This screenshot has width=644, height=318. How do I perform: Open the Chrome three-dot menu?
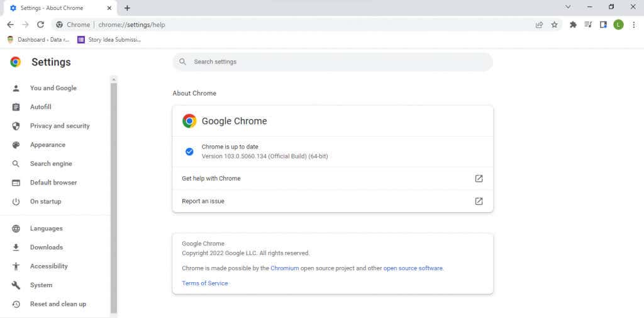point(633,25)
